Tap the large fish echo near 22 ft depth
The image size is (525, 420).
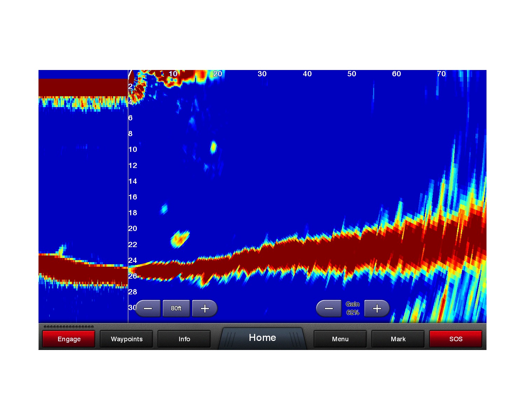(180, 239)
